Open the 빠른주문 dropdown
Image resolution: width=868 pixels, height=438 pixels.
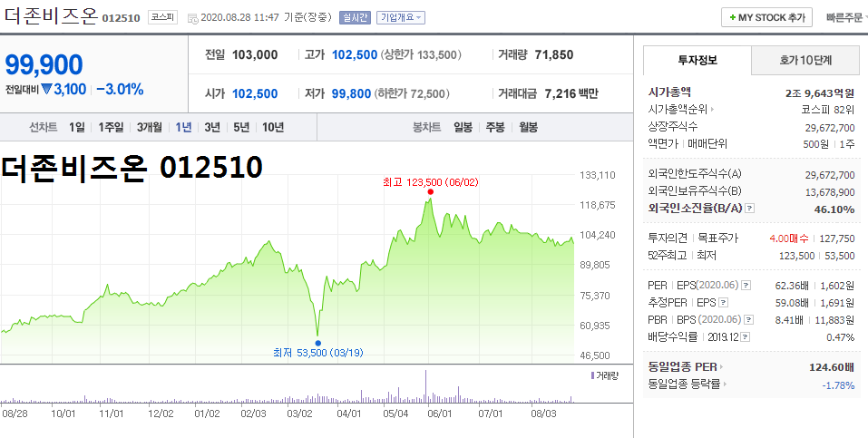click(x=846, y=18)
